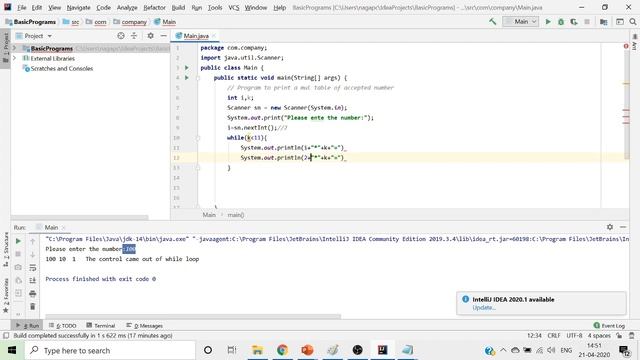Expand the External Libraries node
640x360 pixels.
click(15, 58)
